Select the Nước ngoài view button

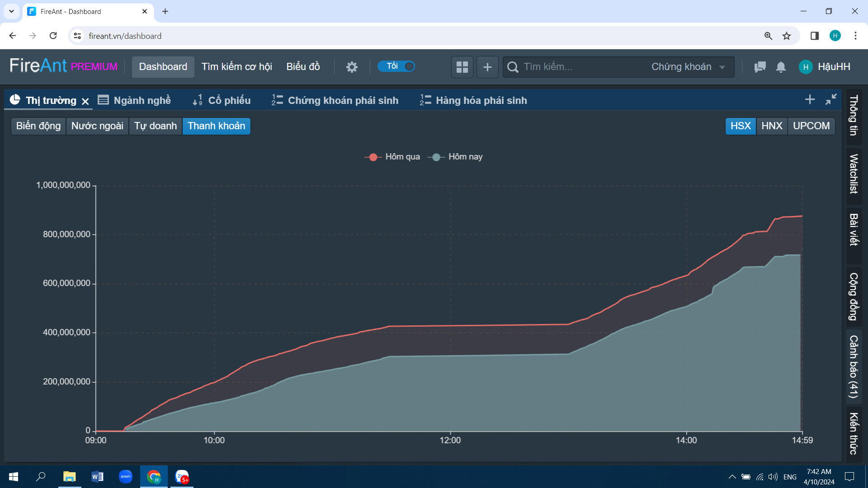click(x=97, y=126)
